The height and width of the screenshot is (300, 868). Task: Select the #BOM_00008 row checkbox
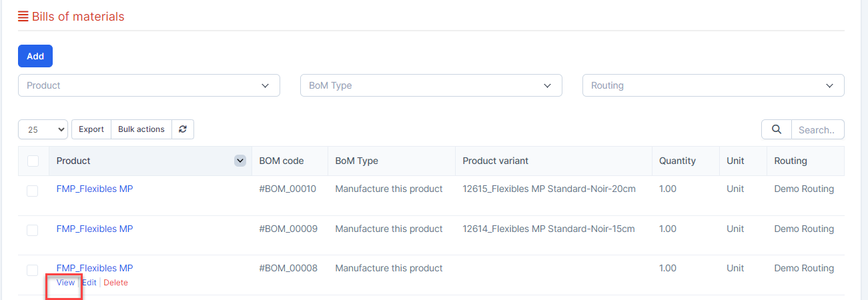tap(33, 270)
